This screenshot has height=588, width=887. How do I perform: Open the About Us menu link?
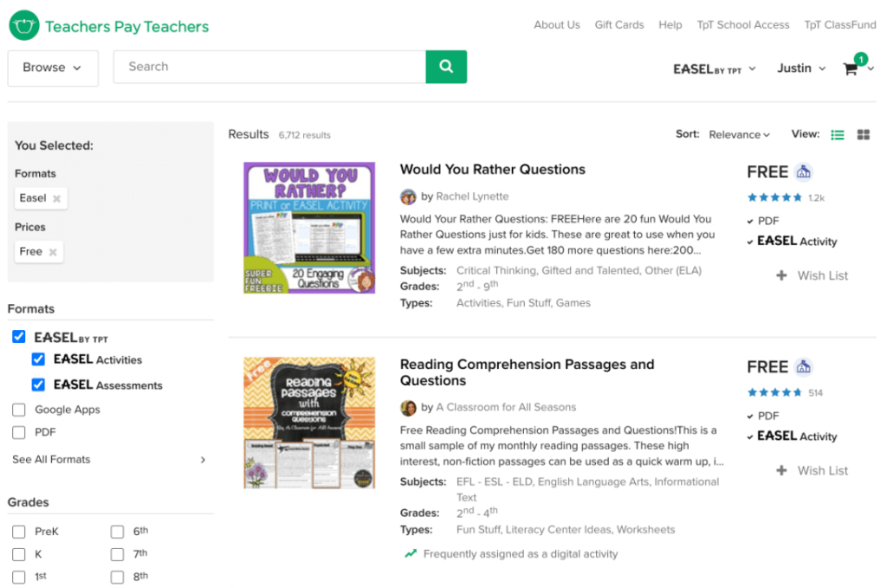coord(557,25)
